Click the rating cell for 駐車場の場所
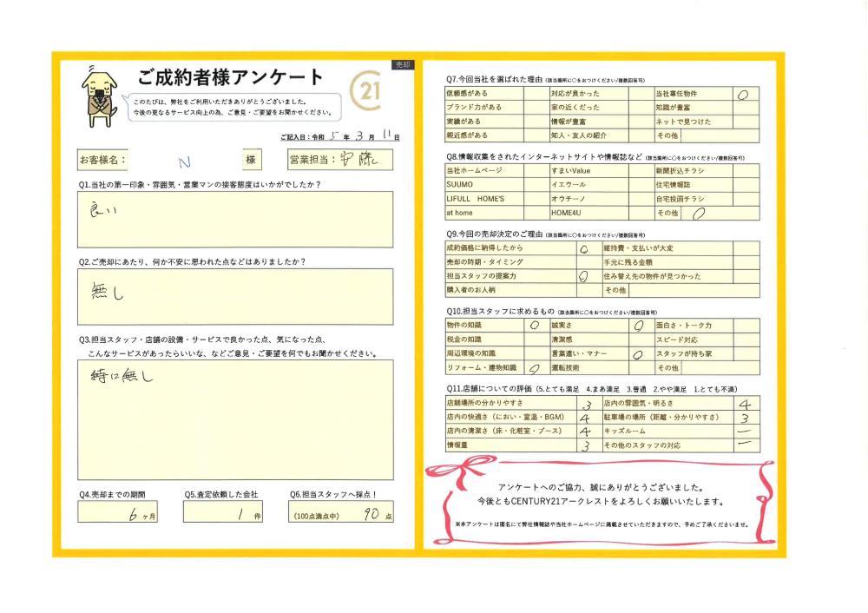Screen dimensions: 868x613 (746, 417)
